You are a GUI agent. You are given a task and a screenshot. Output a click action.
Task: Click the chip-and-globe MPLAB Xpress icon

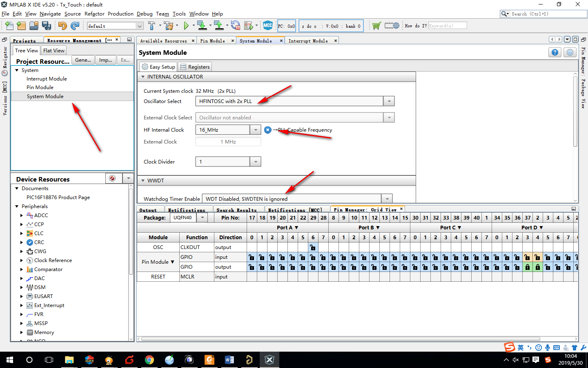point(392,26)
